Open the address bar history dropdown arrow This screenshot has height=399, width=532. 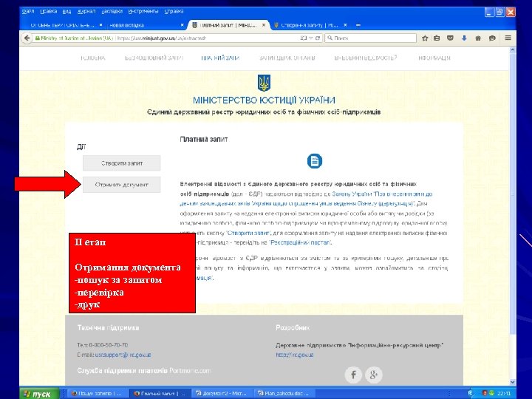click(311, 38)
